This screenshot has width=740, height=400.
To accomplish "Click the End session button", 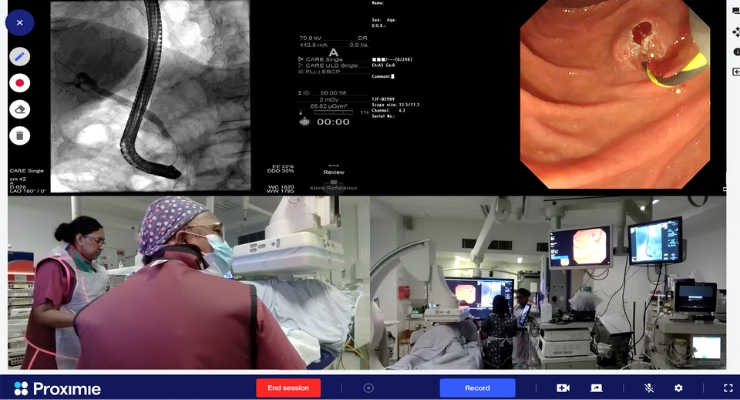I will point(288,388).
